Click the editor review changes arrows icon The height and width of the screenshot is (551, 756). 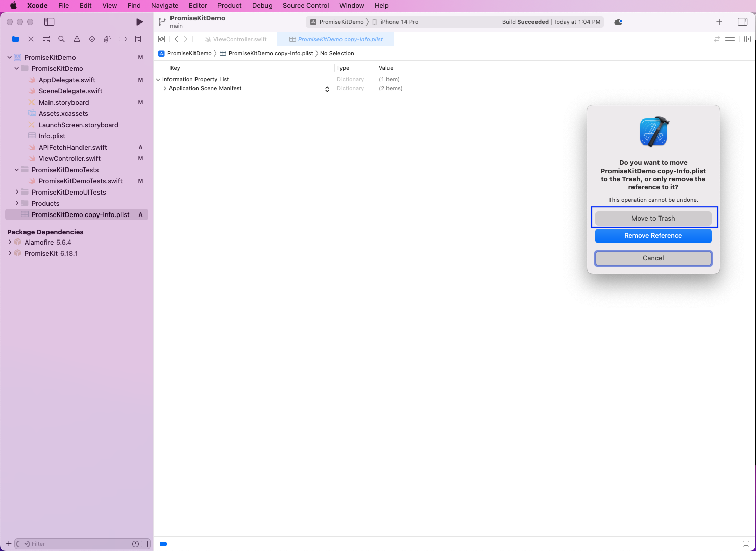[717, 39]
